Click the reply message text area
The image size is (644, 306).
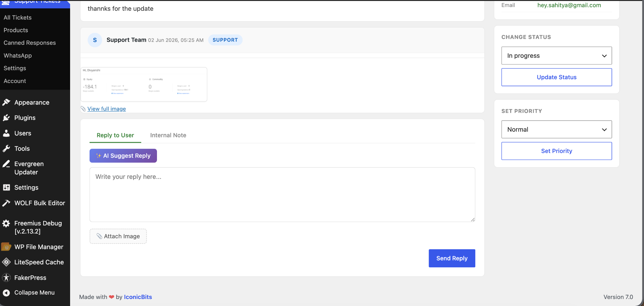(282, 195)
